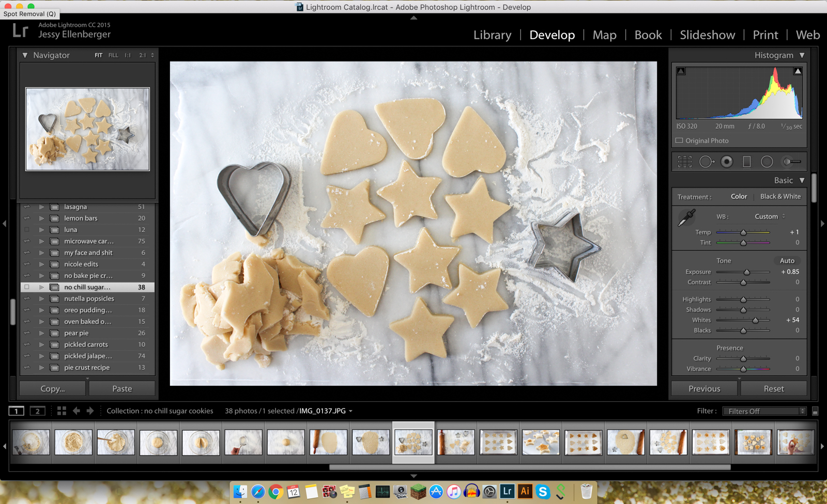Click the Auto tone button
This screenshot has width=827, height=504.
(787, 261)
